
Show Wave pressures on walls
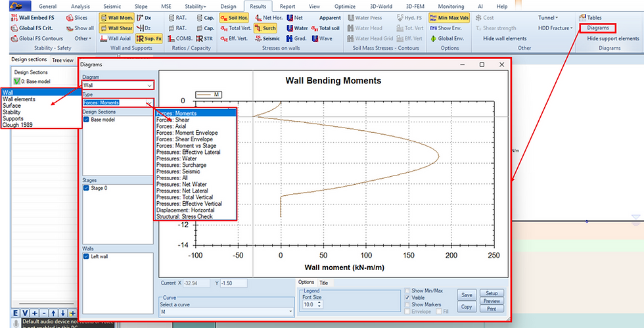[x=321, y=38]
